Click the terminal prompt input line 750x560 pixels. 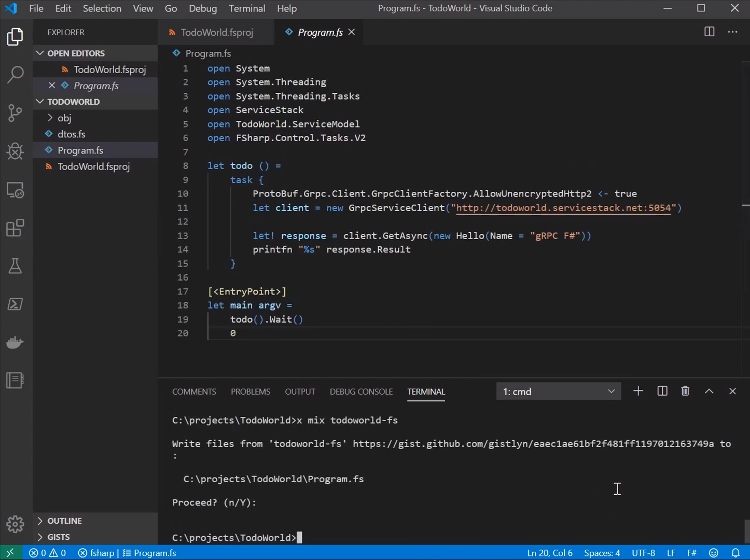tap(237, 538)
